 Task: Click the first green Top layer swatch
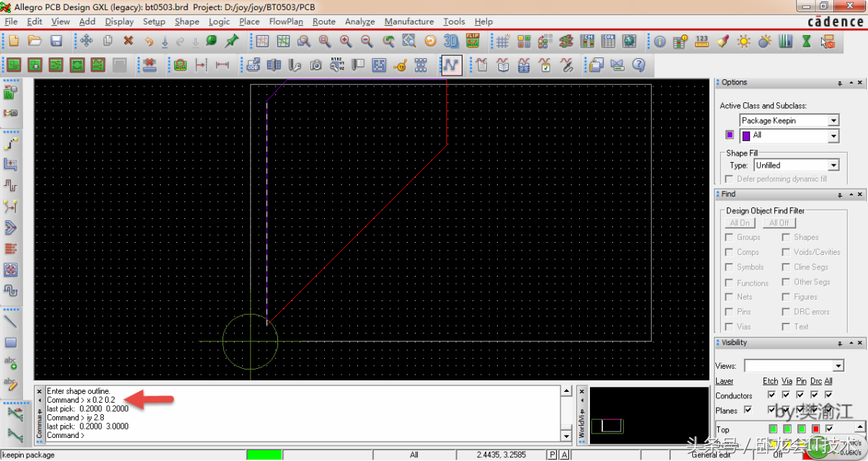(772, 429)
